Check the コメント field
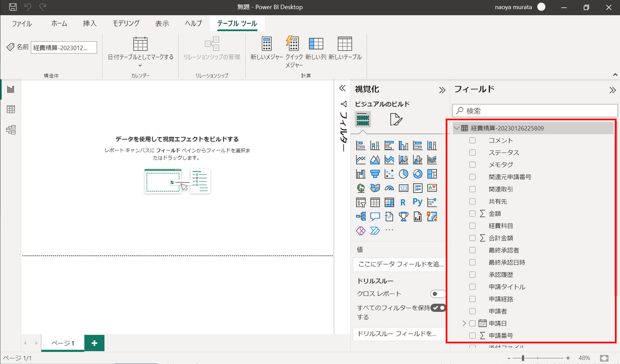The height and width of the screenshot is (364, 620). pos(472,141)
